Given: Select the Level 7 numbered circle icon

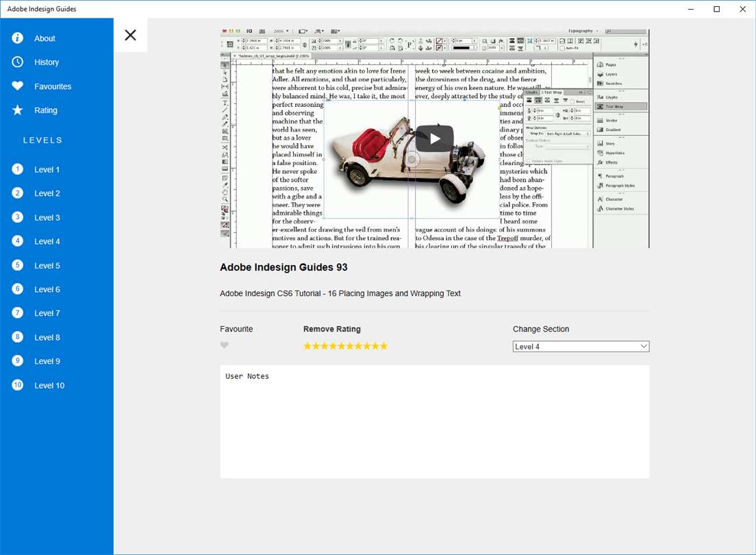Looking at the screenshot, I should (x=17, y=312).
